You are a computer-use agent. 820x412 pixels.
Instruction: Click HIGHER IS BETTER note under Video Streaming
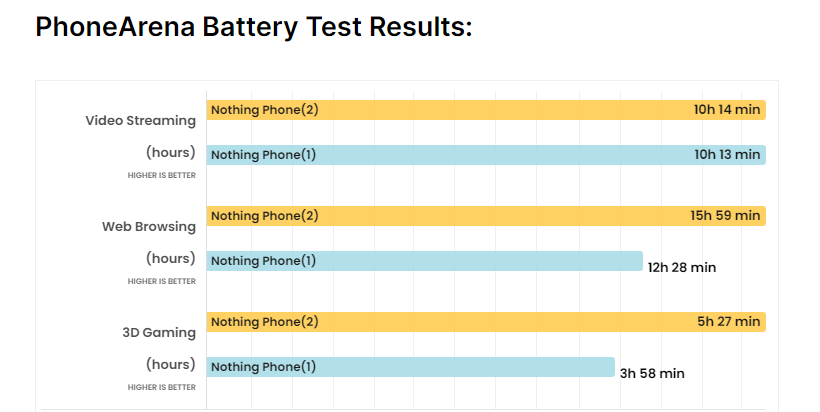coord(162,175)
